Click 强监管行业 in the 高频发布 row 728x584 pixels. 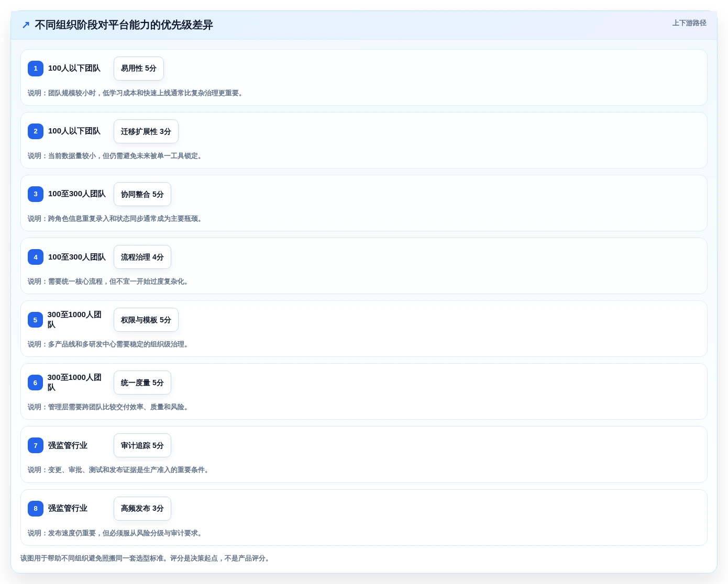[68, 508]
